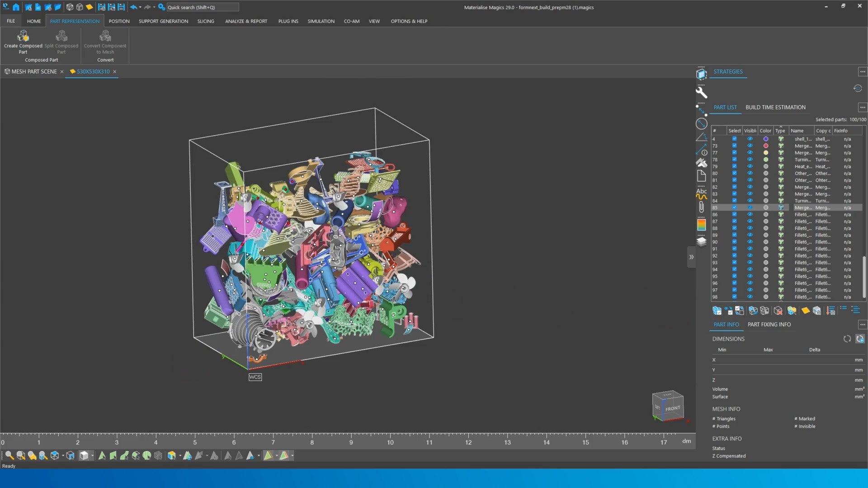Expand collapsed side panel double-chevron
Image resolution: width=868 pixels, height=488 pixels.
coord(691,257)
